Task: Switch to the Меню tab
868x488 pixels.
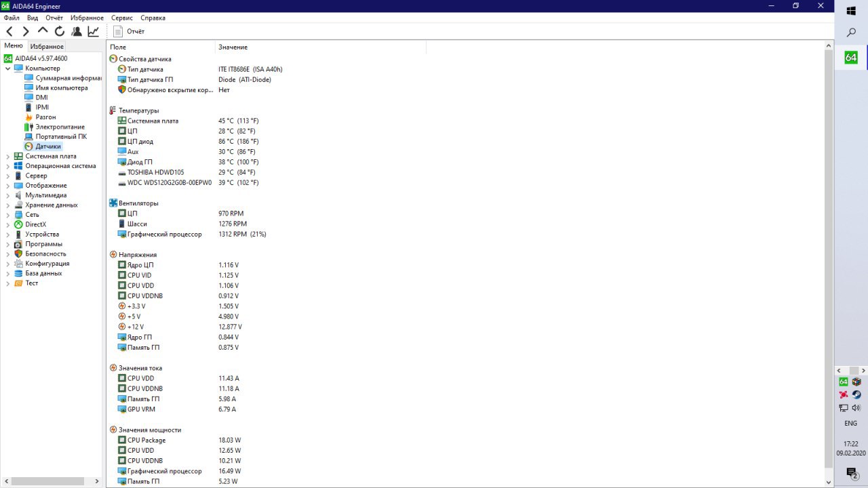Action: (x=14, y=45)
